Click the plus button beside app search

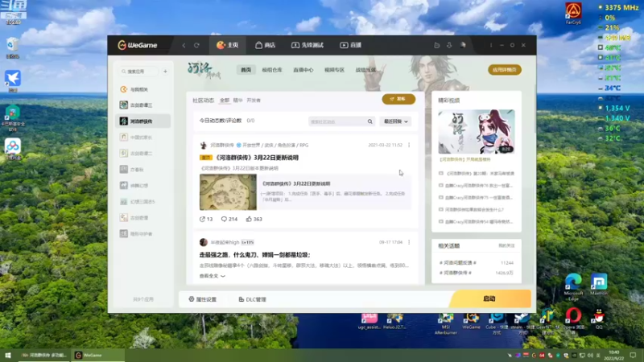pyautogui.click(x=166, y=72)
